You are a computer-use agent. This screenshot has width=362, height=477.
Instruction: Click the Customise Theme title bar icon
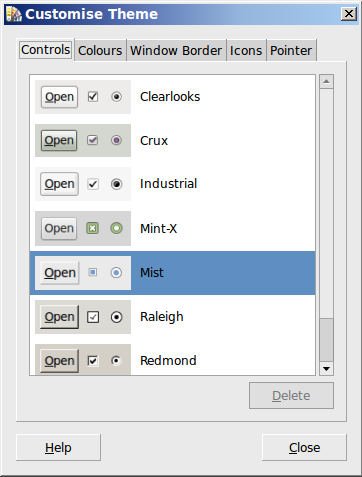[14, 14]
